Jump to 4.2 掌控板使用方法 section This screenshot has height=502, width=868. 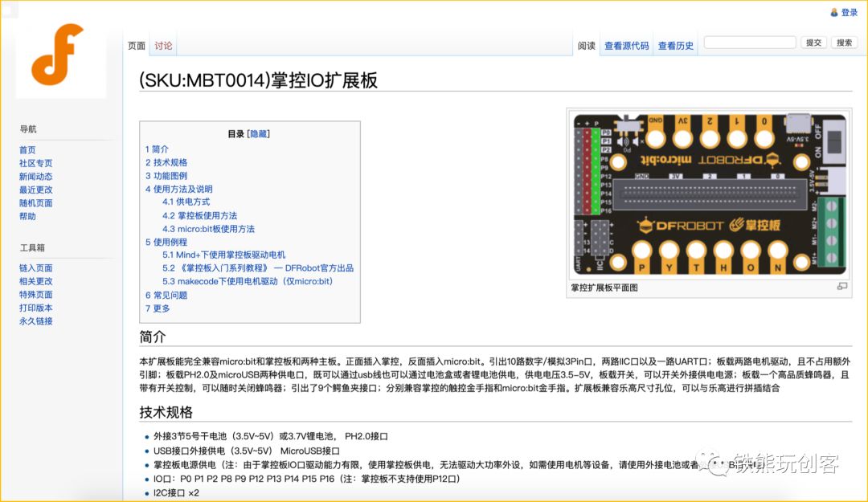coord(199,215)
